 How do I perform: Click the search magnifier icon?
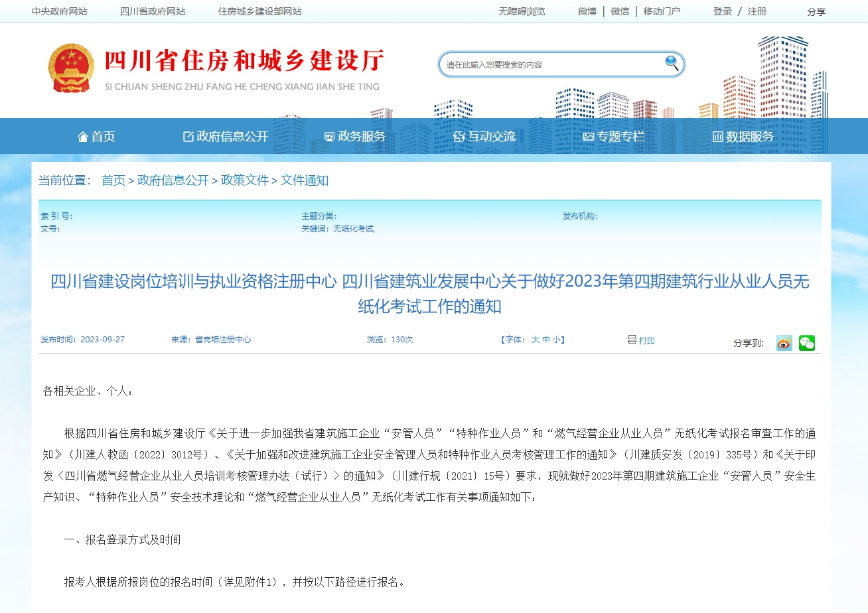(x=672, y=64)
